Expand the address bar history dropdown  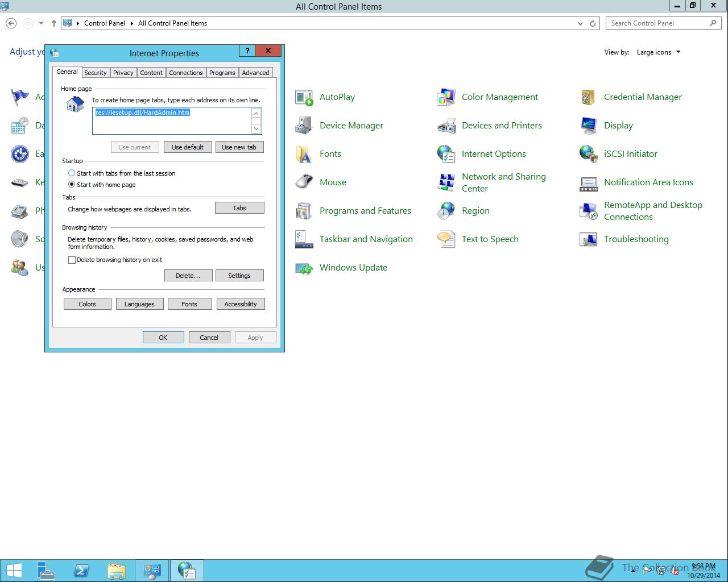tap(580, 23)
